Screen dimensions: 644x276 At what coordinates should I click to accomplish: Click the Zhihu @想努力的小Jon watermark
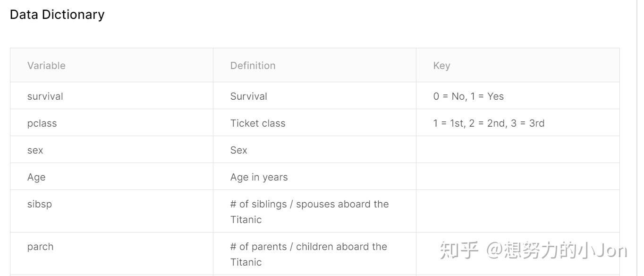tap(534, 250)
